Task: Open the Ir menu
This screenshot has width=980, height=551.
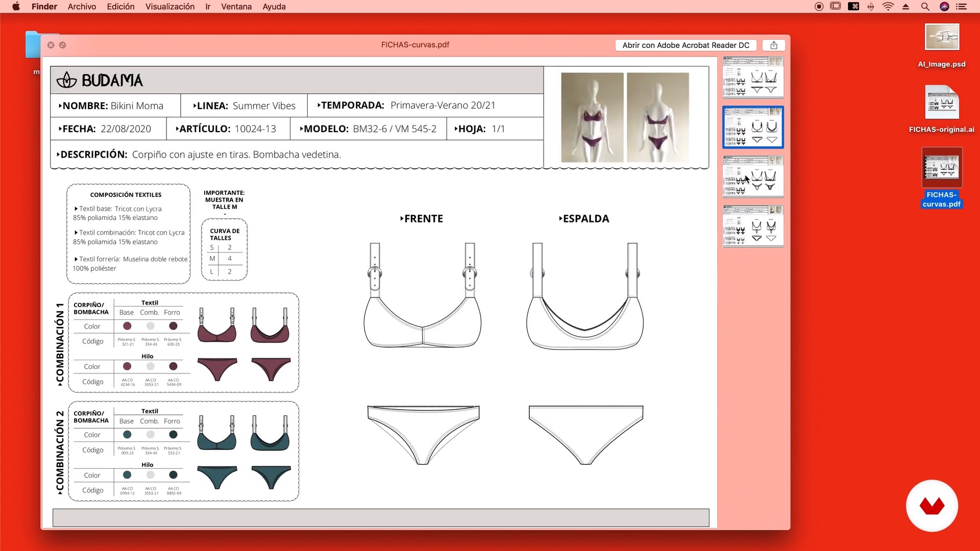Action: coord(208,7)
